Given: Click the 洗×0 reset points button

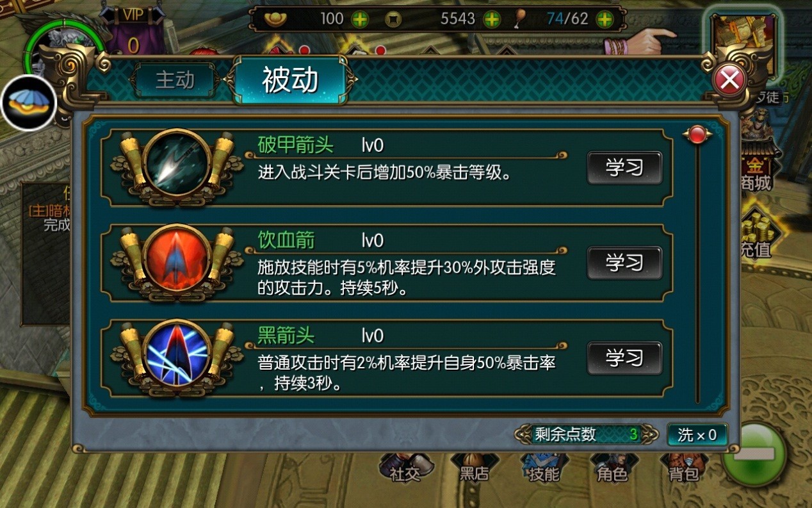Looking at the screenshot, I should click(x=697, y=435).
